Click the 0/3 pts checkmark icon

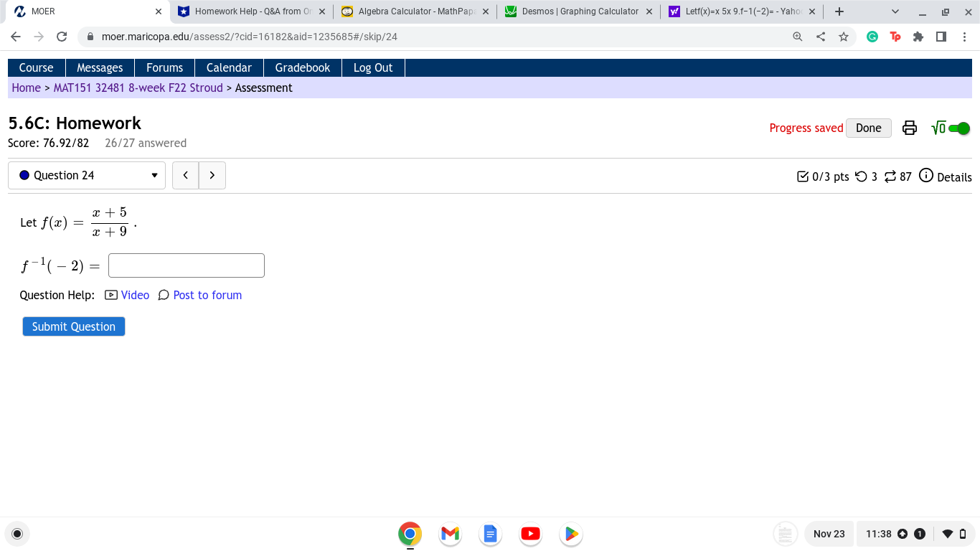[x=804, y=176]
